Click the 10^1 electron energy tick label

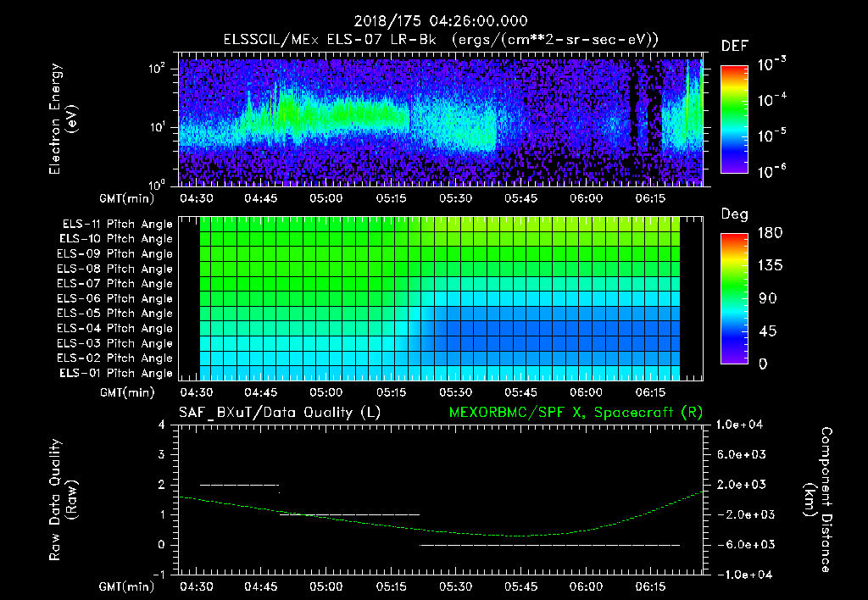(157, 127)
